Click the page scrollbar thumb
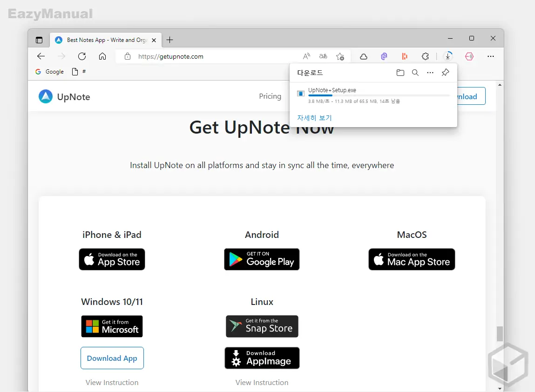This screenshot has height=392, width=535. click(500, 334)
